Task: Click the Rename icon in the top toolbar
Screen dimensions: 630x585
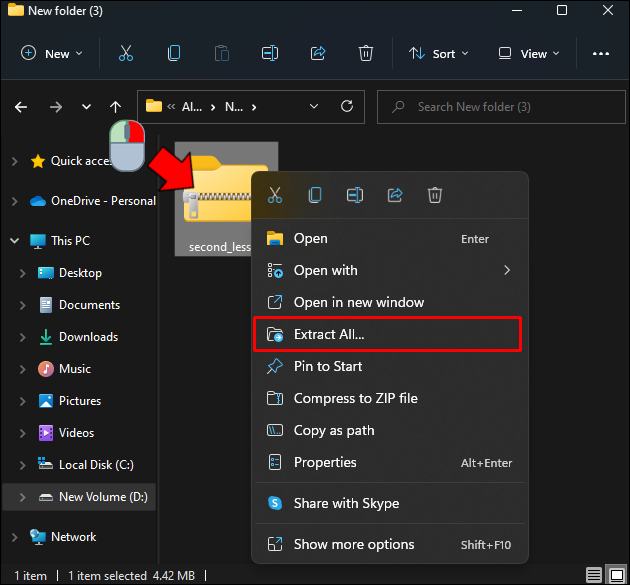Action: click(x=270, y=53)
